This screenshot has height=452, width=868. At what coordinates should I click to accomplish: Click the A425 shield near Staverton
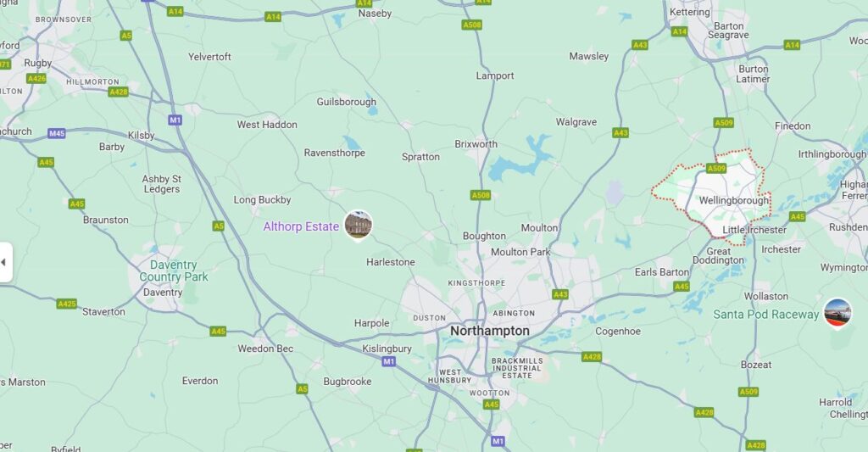point(66,304)
